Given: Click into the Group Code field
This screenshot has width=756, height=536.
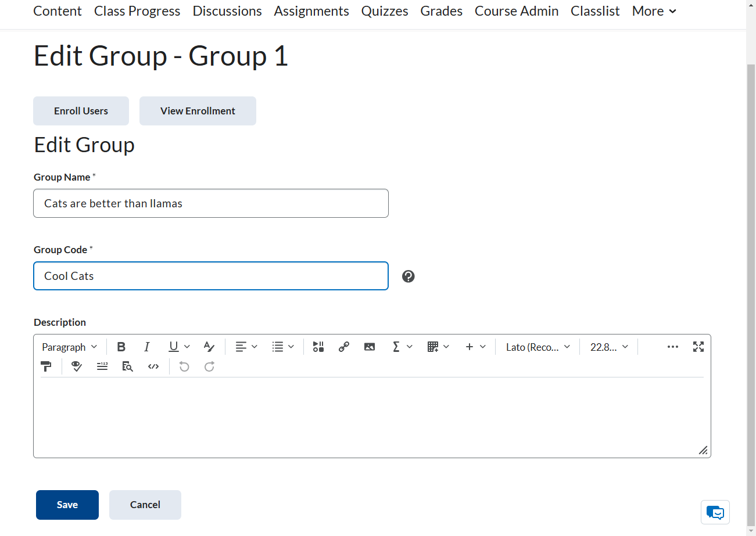Looking at the screenshot, I should tap(211, 276).
